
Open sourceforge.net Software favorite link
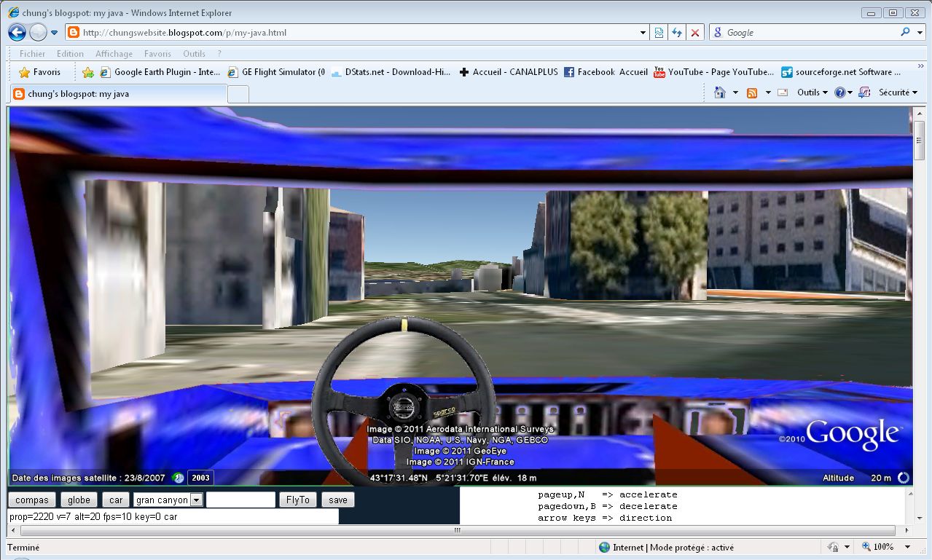pyautogui.click(x=841, y=72)
